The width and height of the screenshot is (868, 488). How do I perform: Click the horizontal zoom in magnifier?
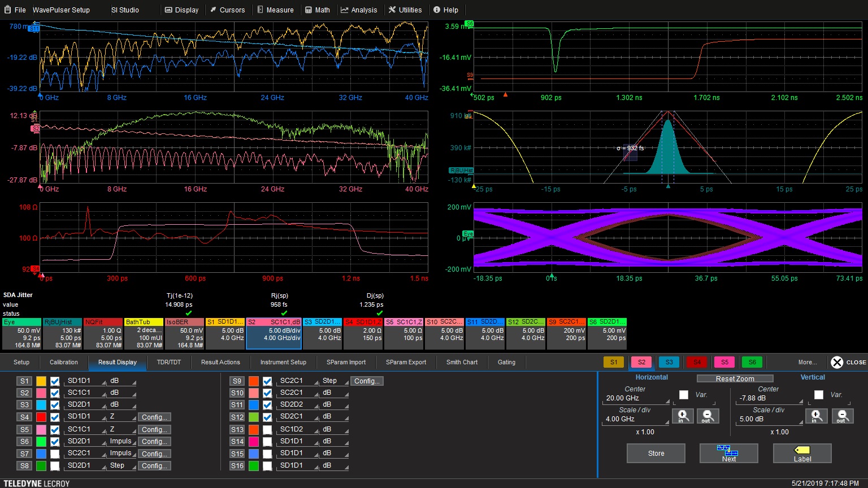click(x=682, y=416)
